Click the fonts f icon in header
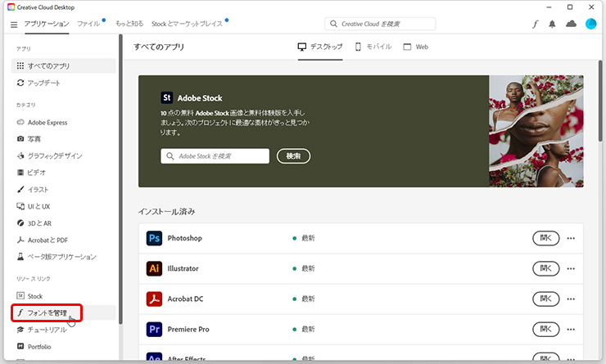Screen dimensions: 606x364 point(535,25)
